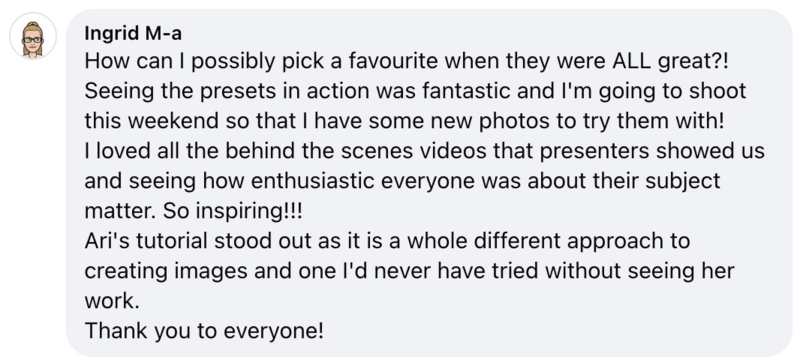Open the commenter name Ingrid M-a
The height and width of the screenshot is (363, 800).
133,33
